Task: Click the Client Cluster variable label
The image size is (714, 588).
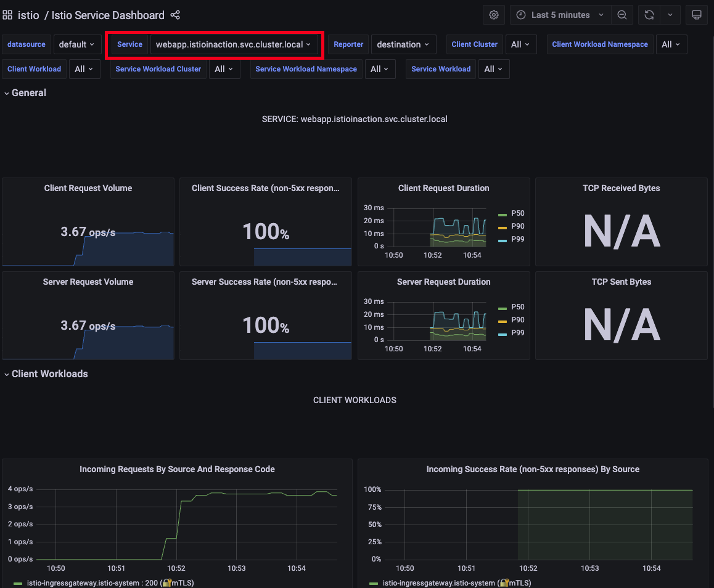Action: pyautogui.click(x=475, y=44)
